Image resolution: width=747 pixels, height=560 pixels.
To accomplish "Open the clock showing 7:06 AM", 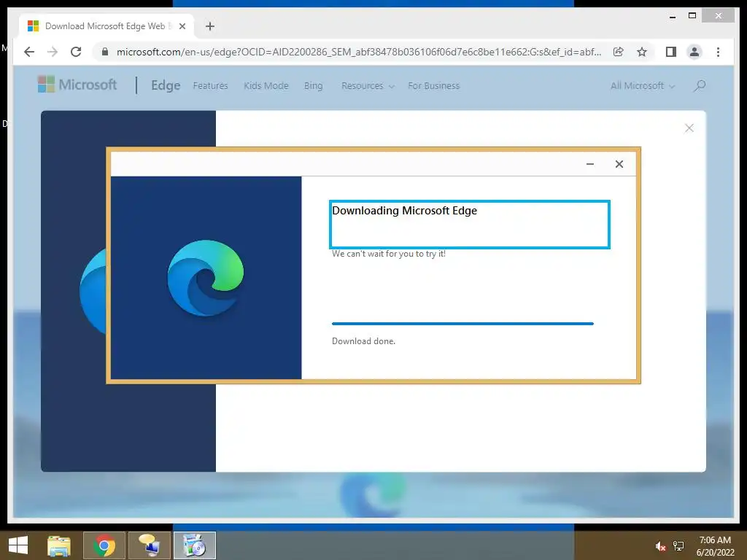I will pos(715,546).
